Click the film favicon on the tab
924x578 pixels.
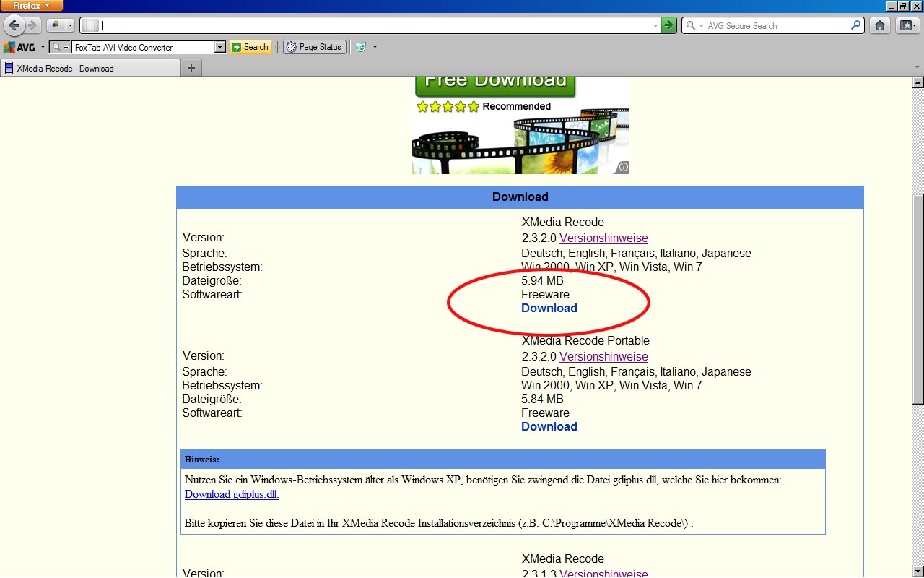[x=9, y=68]
